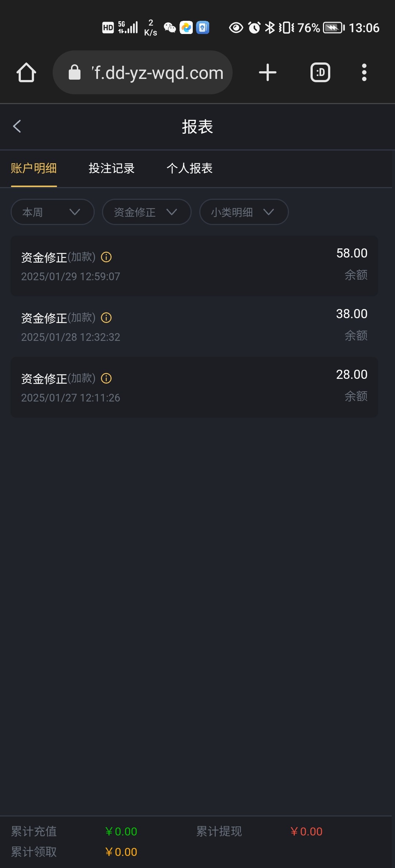This screenshot has height=868, width=395.
Task: Tap info icon on 58.00 entry
Action: [x=106, y=257]
